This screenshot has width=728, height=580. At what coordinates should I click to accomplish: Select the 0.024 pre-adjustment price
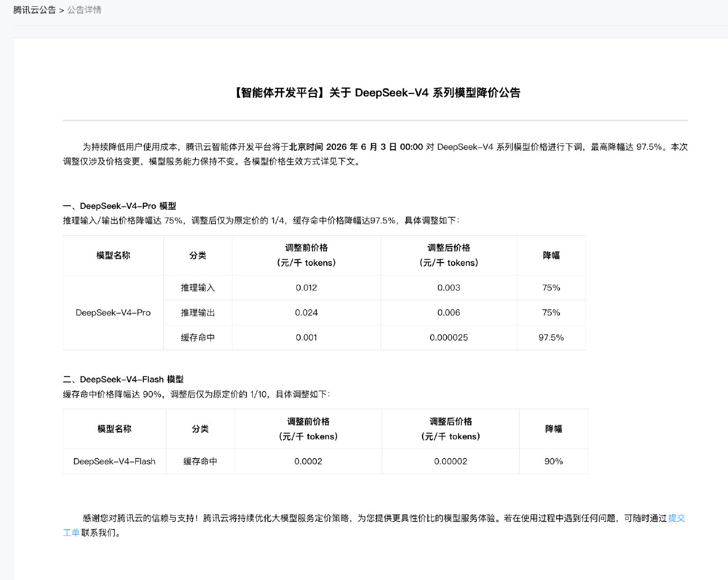[307, 313]
